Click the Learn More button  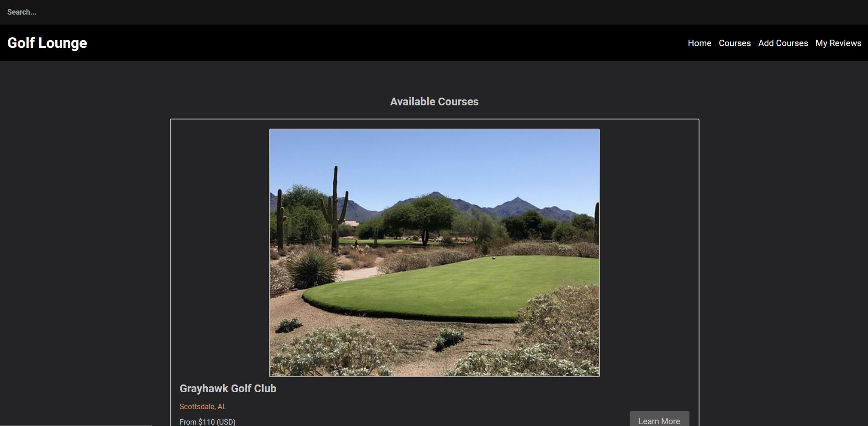(659, 420)
